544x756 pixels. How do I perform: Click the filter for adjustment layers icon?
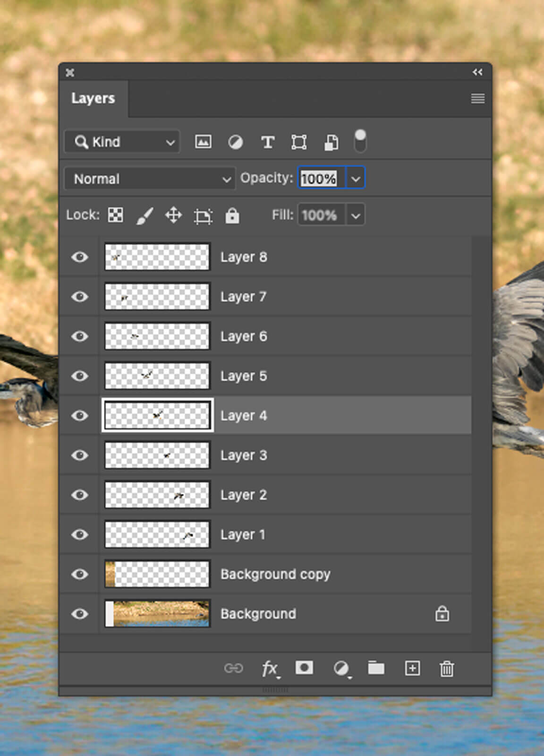coord(235,142)
